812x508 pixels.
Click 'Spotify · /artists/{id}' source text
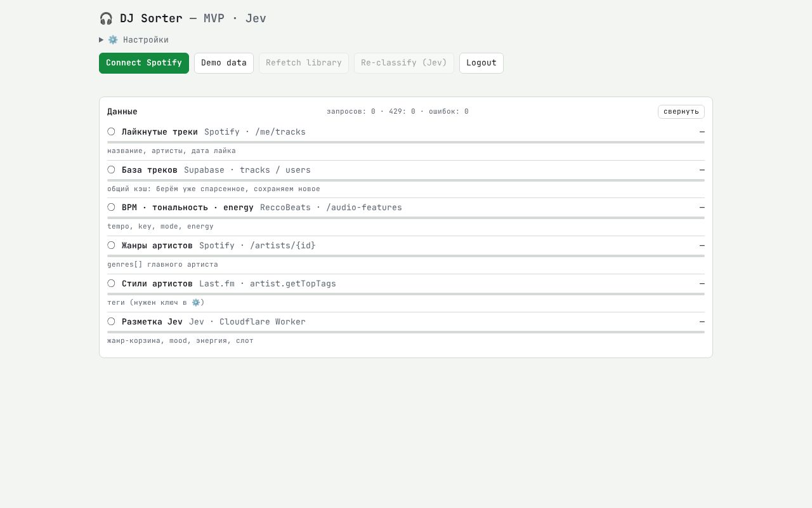coord(258,246)
